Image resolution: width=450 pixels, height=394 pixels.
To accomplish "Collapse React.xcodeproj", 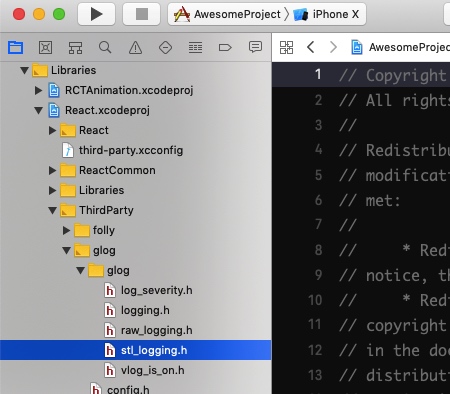I will click(x=39, y=110).
